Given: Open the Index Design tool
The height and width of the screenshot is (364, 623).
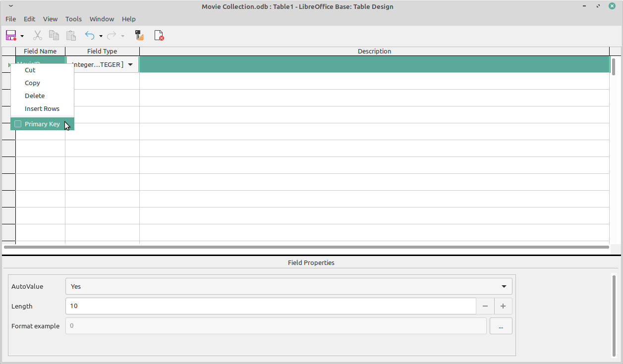Looking at the screenshot, I should point(138,35).
